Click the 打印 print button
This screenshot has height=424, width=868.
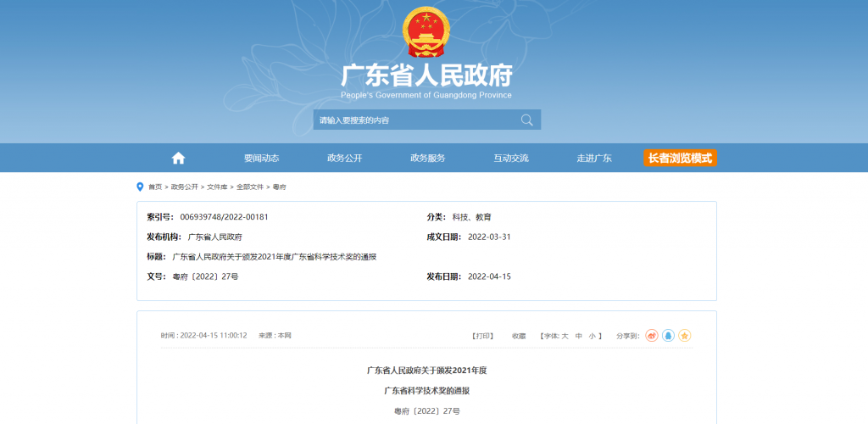[482, 336]
